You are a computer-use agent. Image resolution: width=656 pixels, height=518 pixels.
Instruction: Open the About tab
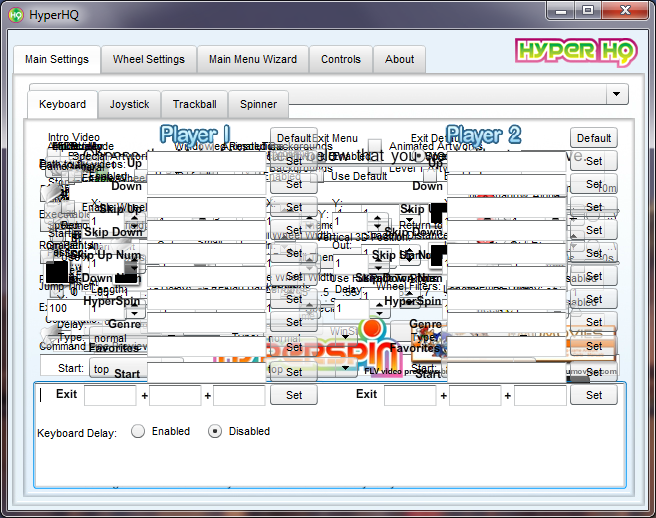coord(400,59)
